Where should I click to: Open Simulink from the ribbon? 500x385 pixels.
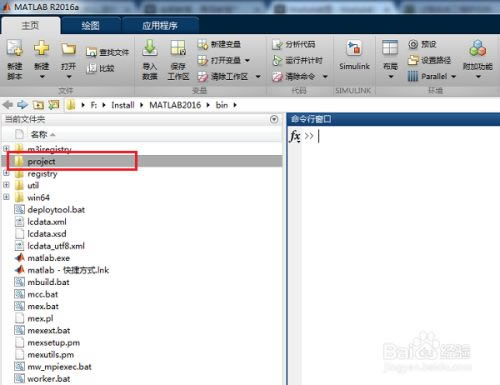tap(354, 49)
